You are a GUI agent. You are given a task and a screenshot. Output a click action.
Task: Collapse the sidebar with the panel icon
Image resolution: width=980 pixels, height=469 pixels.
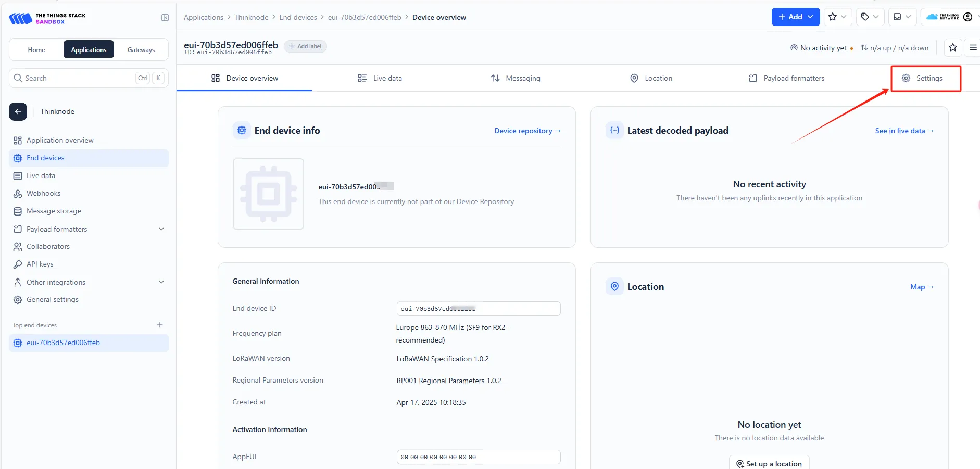point(165,18)
